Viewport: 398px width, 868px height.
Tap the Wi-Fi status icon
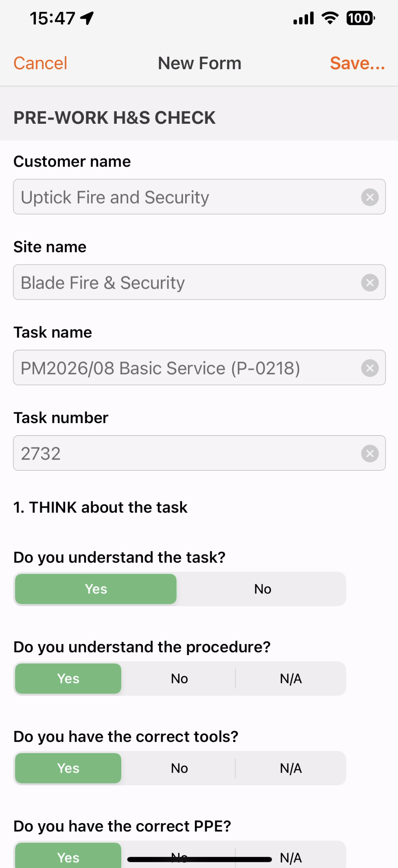click(x=330, y=18)
